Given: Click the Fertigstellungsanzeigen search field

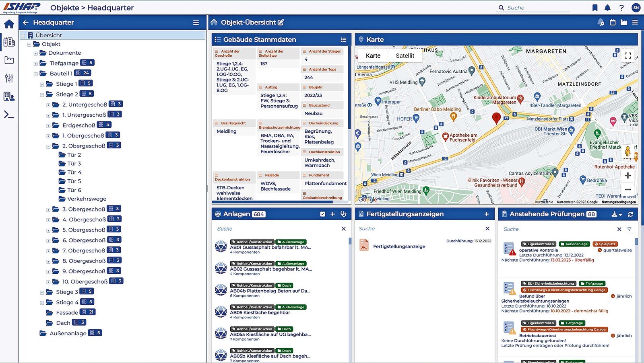Looking at the screenshot, I should 419,229.
